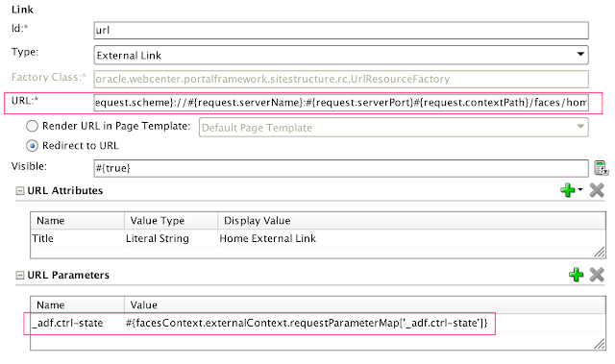Collapse the URL Attributes section
This screenshot has height=364, width=615.
point(19,191)
